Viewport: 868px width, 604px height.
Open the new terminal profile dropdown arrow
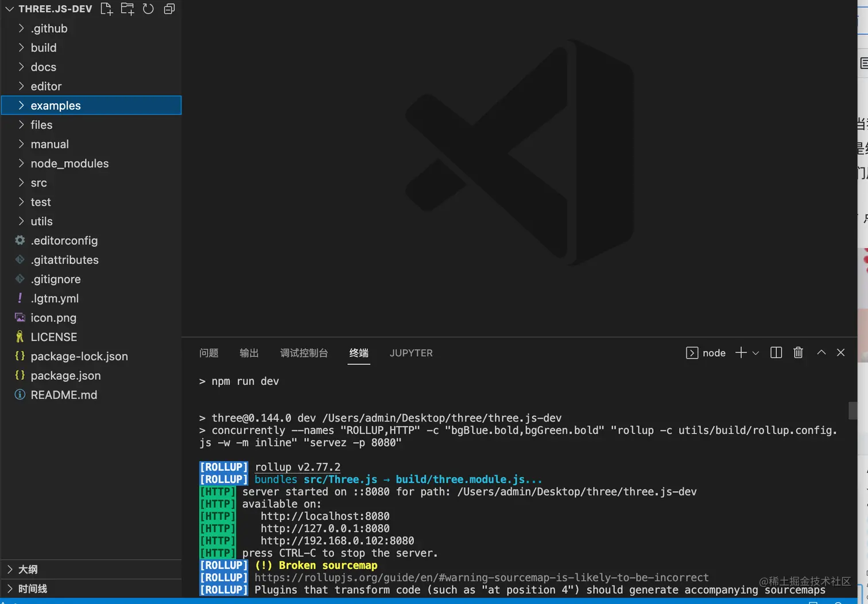pos(755,353)
